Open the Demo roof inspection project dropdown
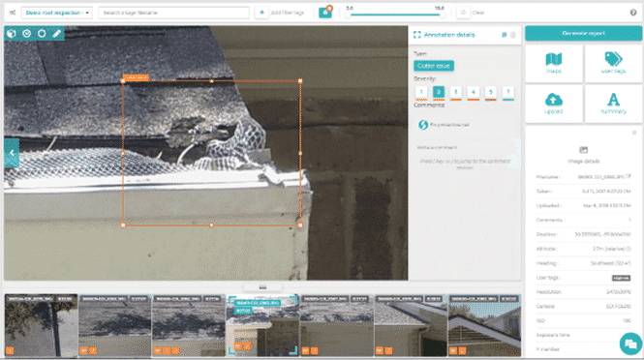Screen dimensions: 644x360 (57, 13)
